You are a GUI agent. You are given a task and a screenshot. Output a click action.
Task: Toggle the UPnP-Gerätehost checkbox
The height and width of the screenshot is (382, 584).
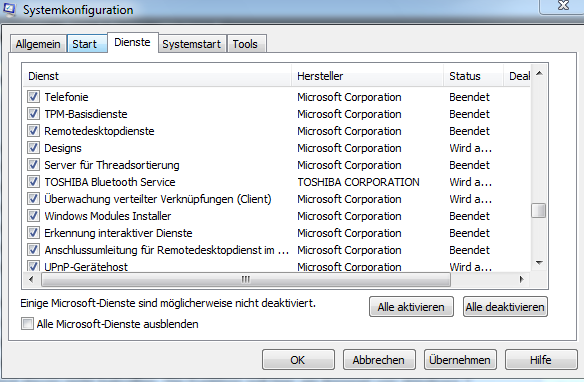point(33,266)
